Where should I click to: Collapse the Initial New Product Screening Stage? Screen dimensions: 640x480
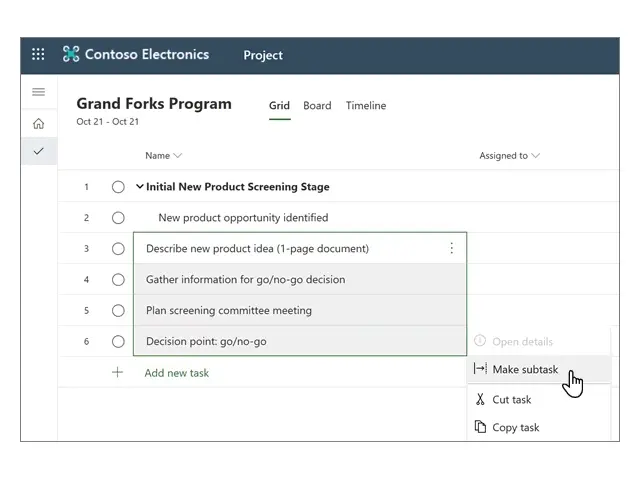pyautogui.click(x=140, y=187)
